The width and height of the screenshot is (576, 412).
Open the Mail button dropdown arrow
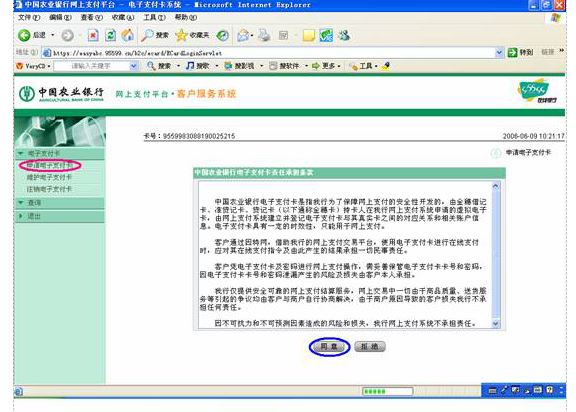252,36
